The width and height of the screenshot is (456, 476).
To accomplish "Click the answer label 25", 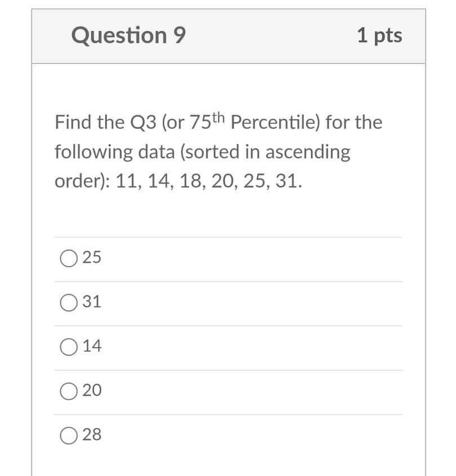I will [92, 258].
